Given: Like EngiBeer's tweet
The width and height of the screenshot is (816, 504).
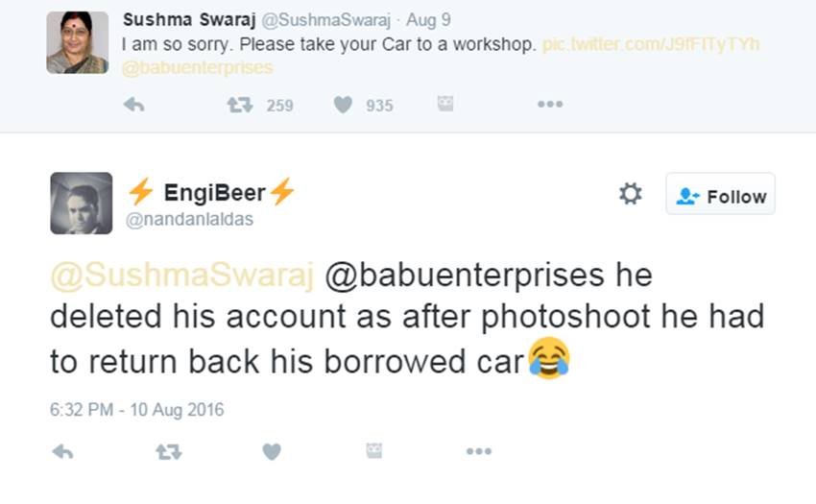Looking at the screenshot, I should pyautogui.click(x=272, y=451).
